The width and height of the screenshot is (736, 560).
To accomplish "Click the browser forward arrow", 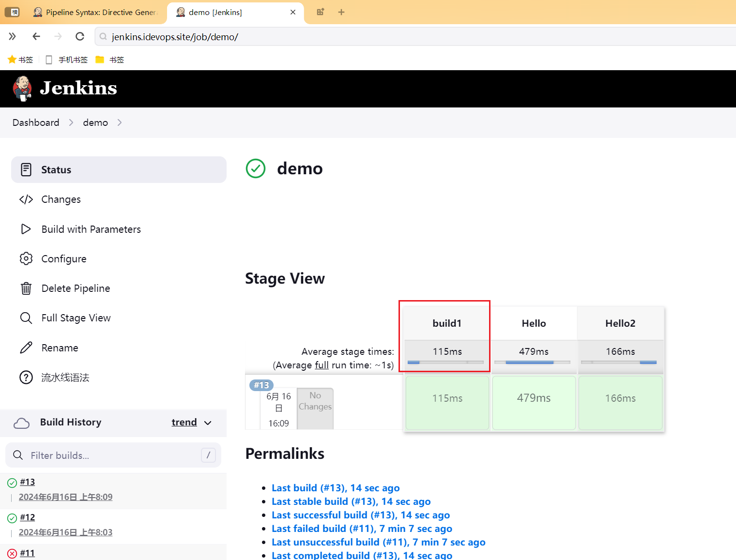I will pyautogui.click(x=58, y=36).
